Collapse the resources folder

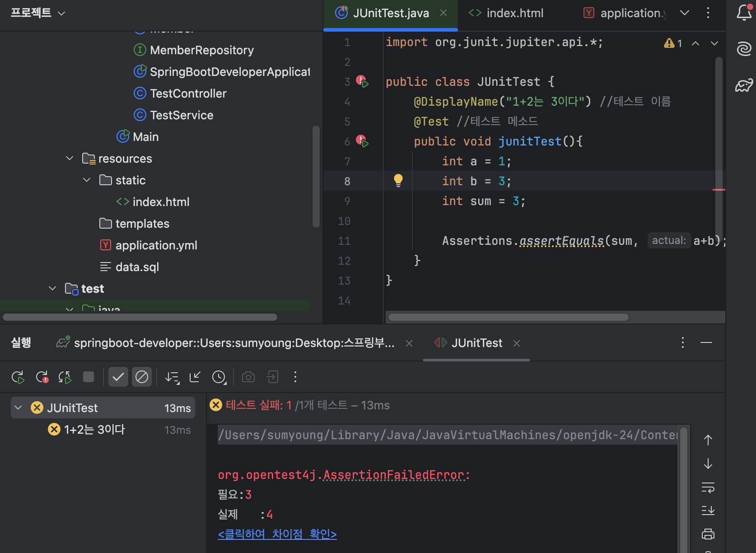(x=70, y=158)
